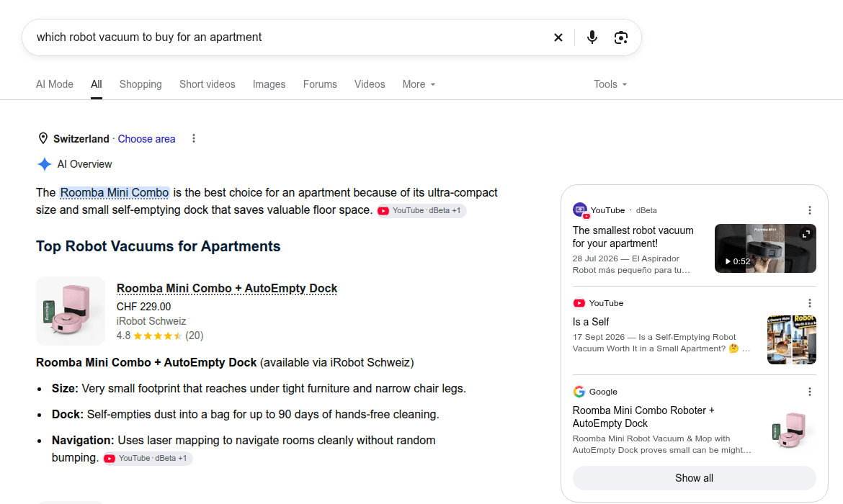This screenshot has height=504, width=843.
Task: Click the Roomba thumbnail in the Google source card
Action: 791,429
